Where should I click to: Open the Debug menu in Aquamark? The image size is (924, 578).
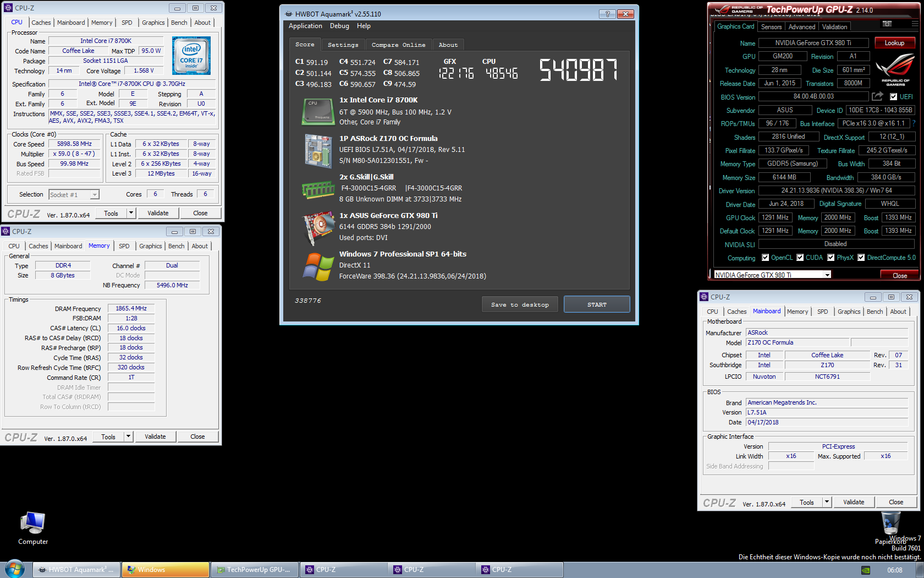[x=339, y=26]
